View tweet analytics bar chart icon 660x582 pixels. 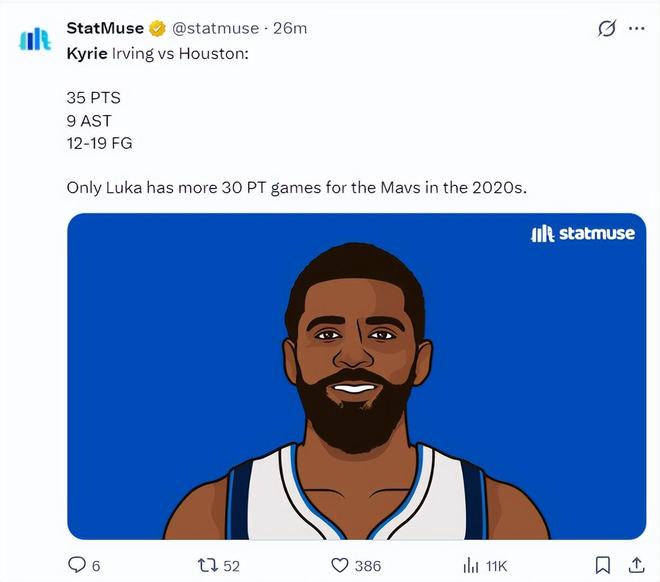(471, 565)
